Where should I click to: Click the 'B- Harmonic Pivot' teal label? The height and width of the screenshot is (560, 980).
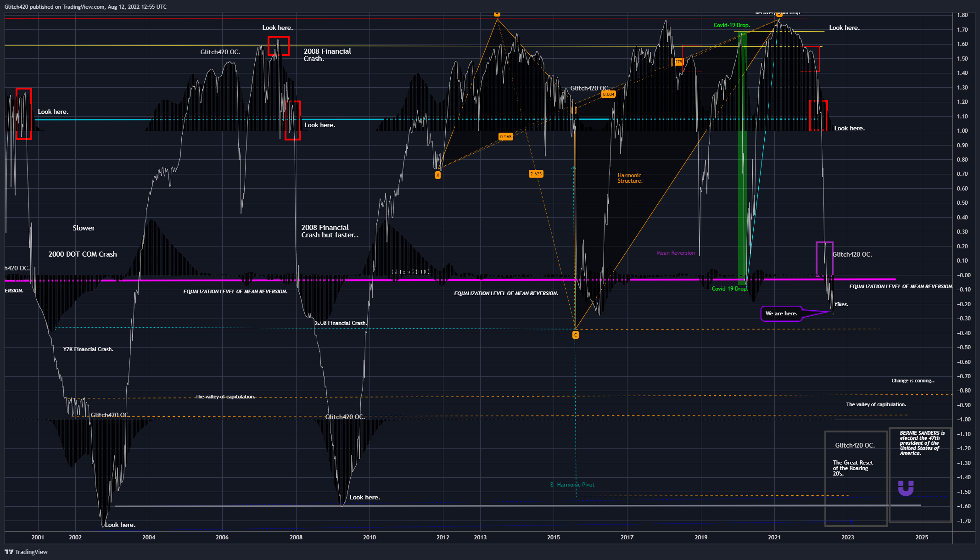[x=572, y=485]
